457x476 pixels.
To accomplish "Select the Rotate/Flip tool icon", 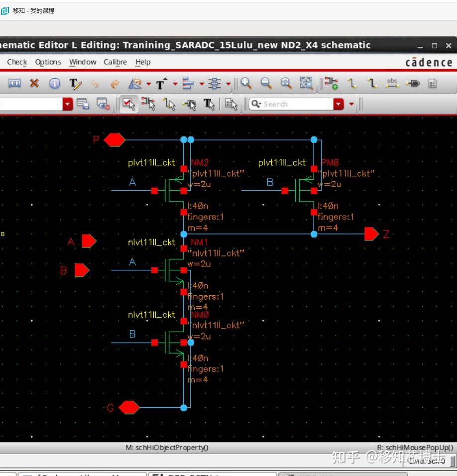I will click(135, 84).
